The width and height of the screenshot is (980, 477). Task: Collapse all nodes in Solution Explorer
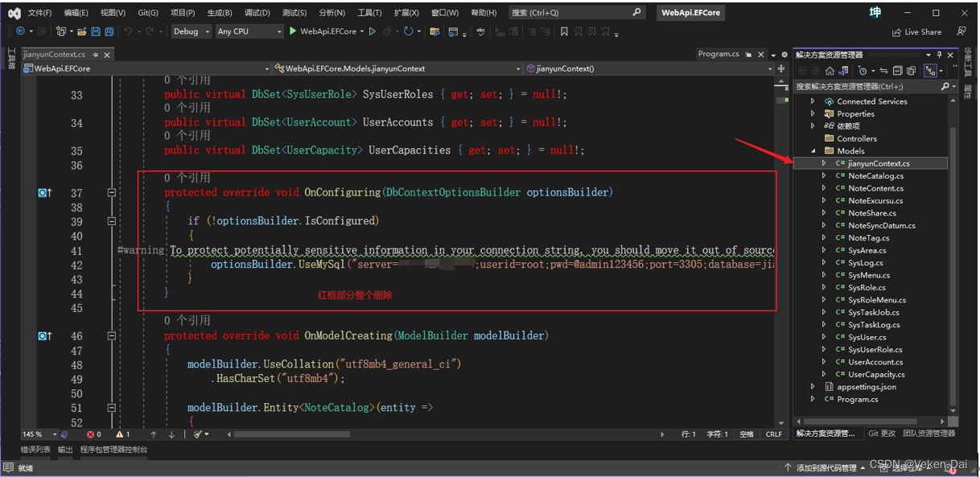[x=898, y=70]
